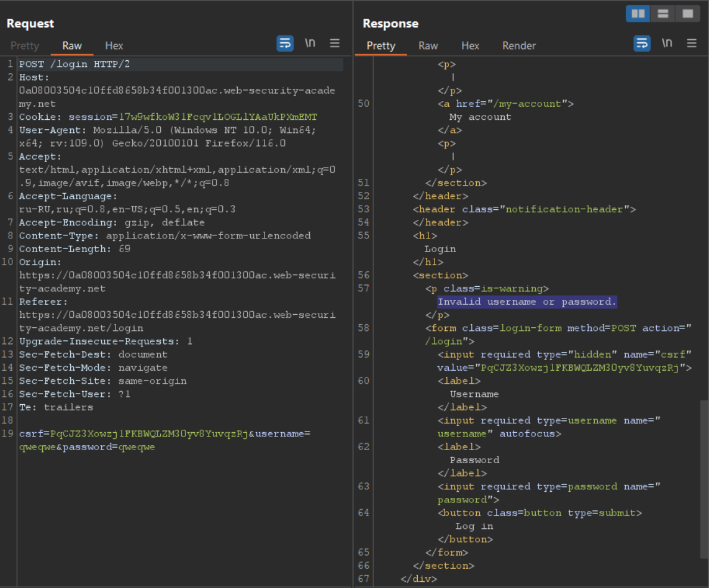Click the session cookie value in Request
709x588 pixels.
[x=219, y=117]
